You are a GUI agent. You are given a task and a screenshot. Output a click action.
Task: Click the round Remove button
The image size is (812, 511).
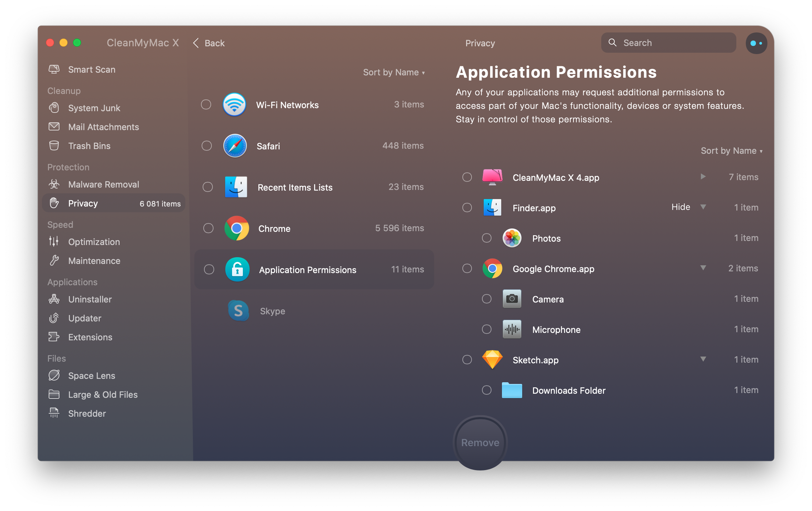click(480, 442)
